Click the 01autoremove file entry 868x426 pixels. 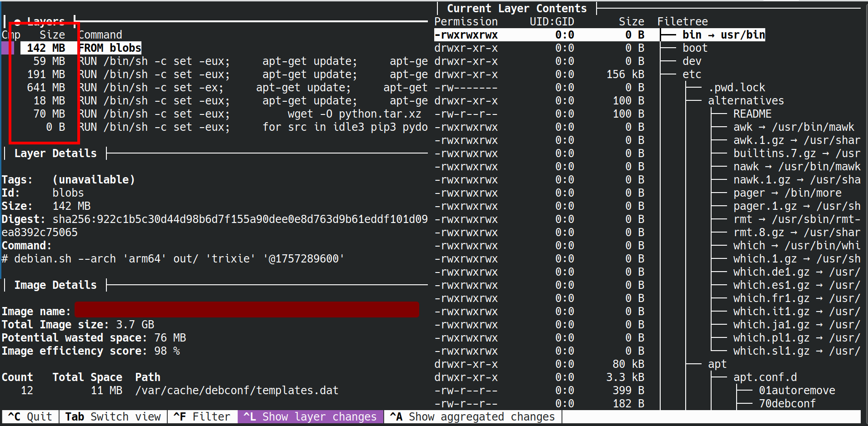pyautogui.click(x=797, y=391)
